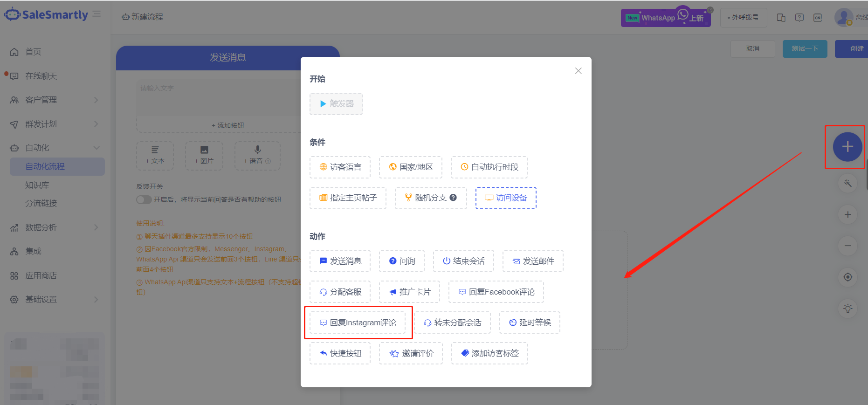Select the 访问设备 condition
Image resolution: width=868 pixels, height=405 pixels.
coord(506,198)
